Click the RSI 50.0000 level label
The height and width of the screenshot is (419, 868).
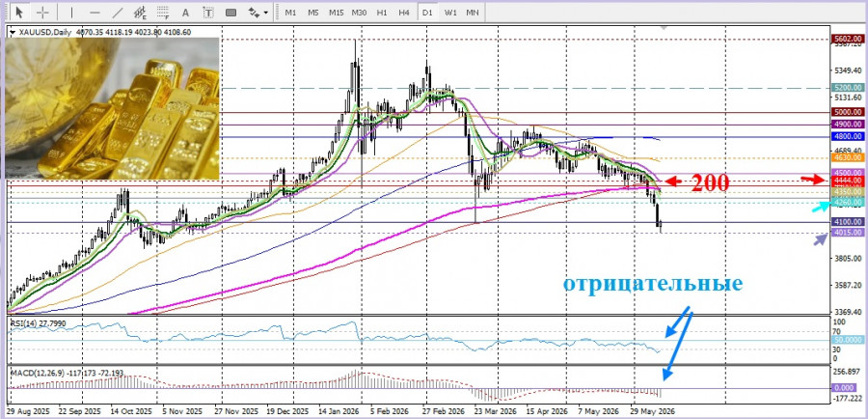848,340
